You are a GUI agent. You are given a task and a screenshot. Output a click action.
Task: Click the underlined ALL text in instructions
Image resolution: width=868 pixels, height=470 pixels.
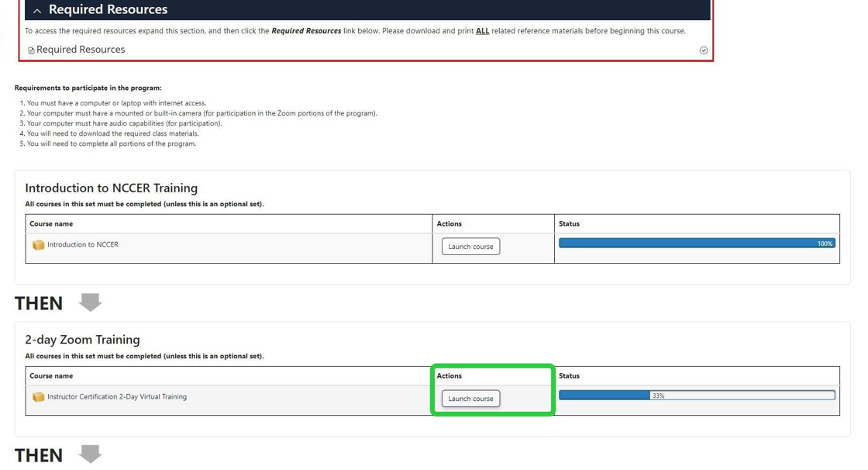[x=482, y=31]
